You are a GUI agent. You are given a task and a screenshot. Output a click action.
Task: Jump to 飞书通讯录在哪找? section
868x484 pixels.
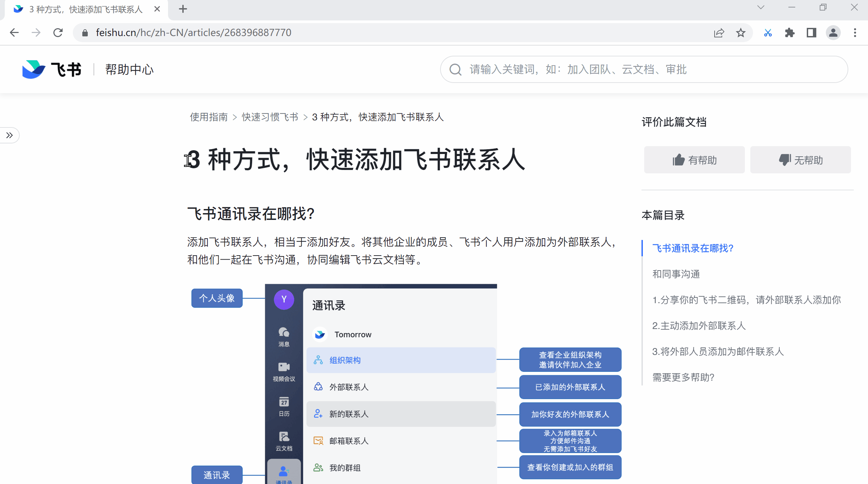[x=692, y=248]
